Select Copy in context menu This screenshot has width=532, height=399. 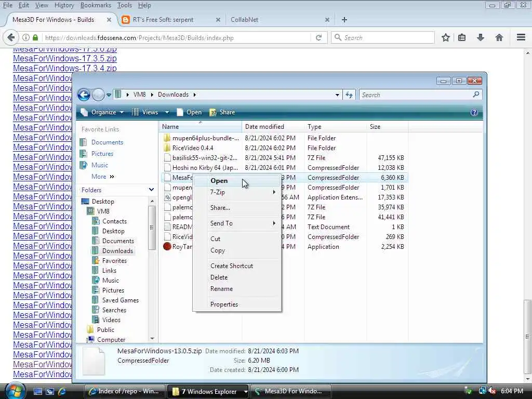coord(237,250)
